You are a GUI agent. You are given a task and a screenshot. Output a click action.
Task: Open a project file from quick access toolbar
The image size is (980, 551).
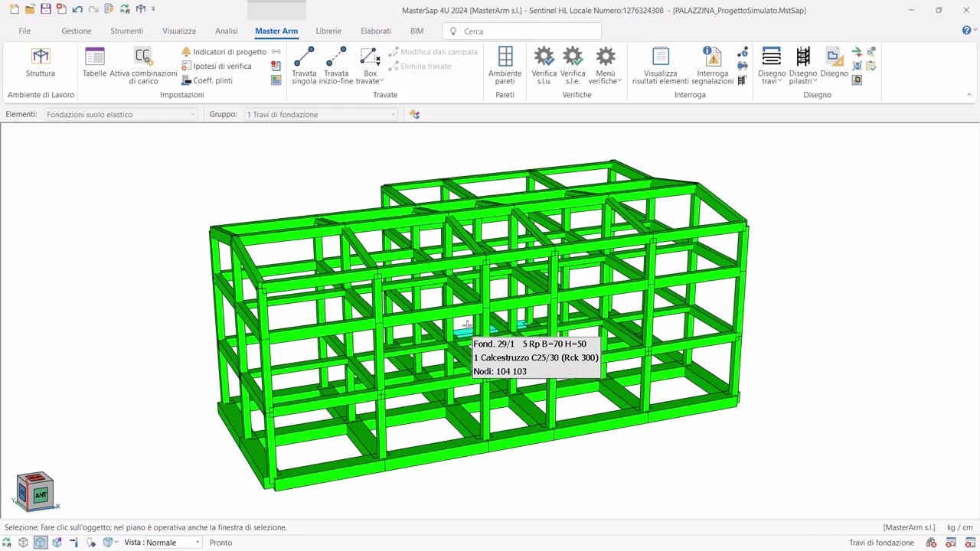click(30, 9)
